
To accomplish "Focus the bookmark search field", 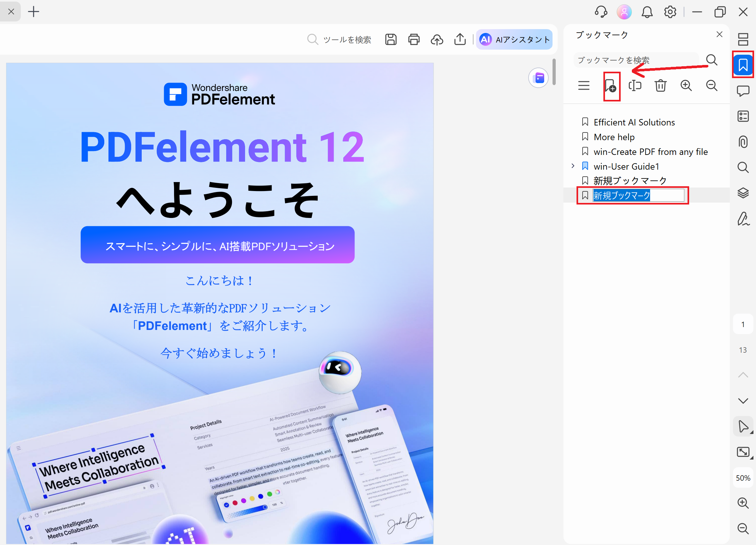I will coord(636,60).
